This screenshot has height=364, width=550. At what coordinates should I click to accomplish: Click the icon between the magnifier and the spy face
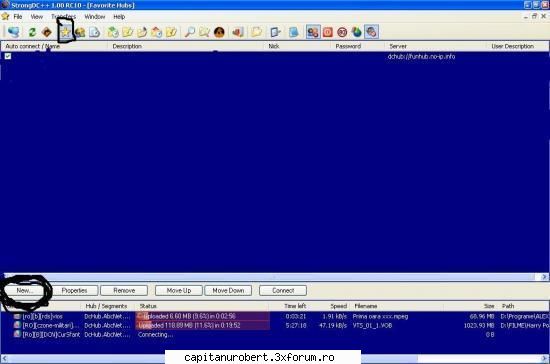point(204,32)
